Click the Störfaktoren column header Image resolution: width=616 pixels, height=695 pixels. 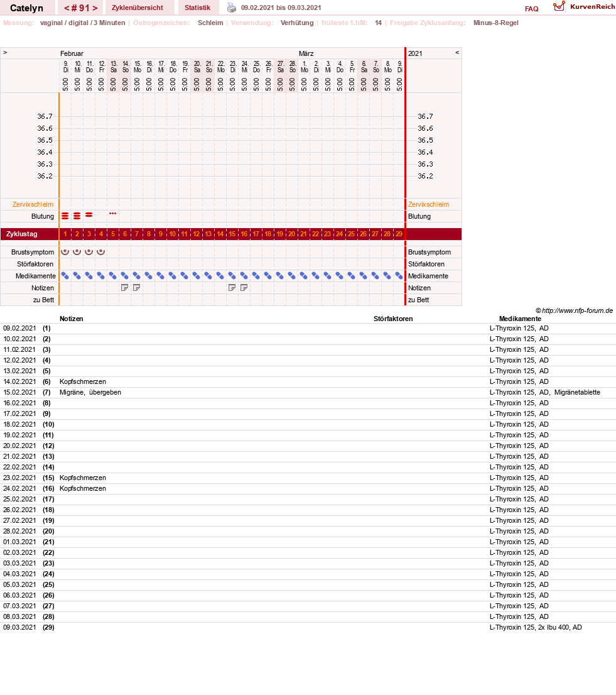coord(393,319)
